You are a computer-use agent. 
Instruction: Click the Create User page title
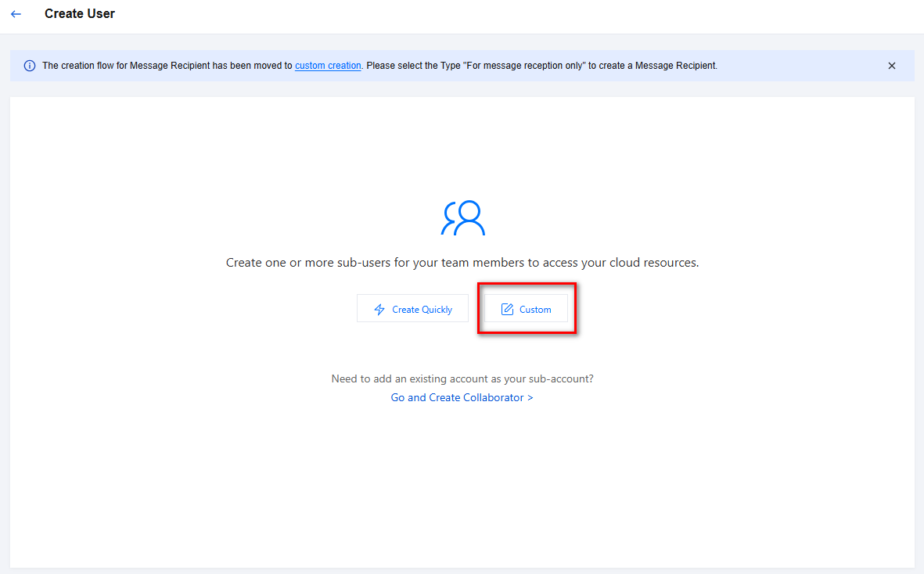coord(80,13)
